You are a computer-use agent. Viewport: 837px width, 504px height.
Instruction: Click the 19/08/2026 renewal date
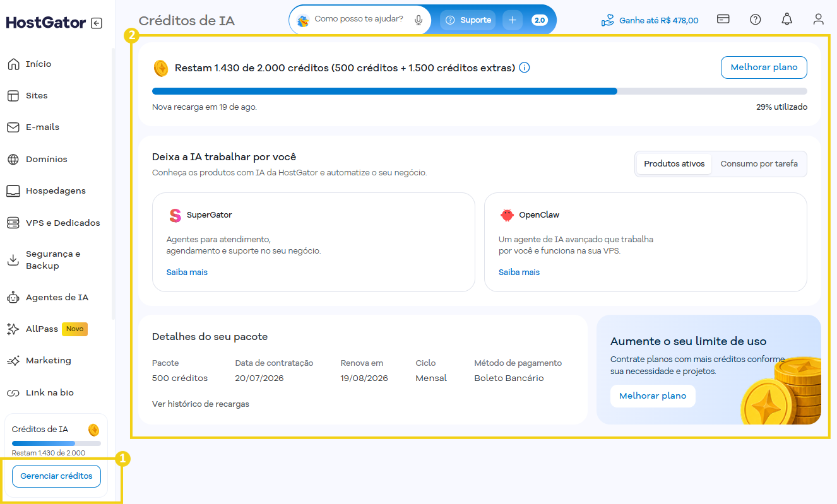pyautogui.click(x=364, y=378)
